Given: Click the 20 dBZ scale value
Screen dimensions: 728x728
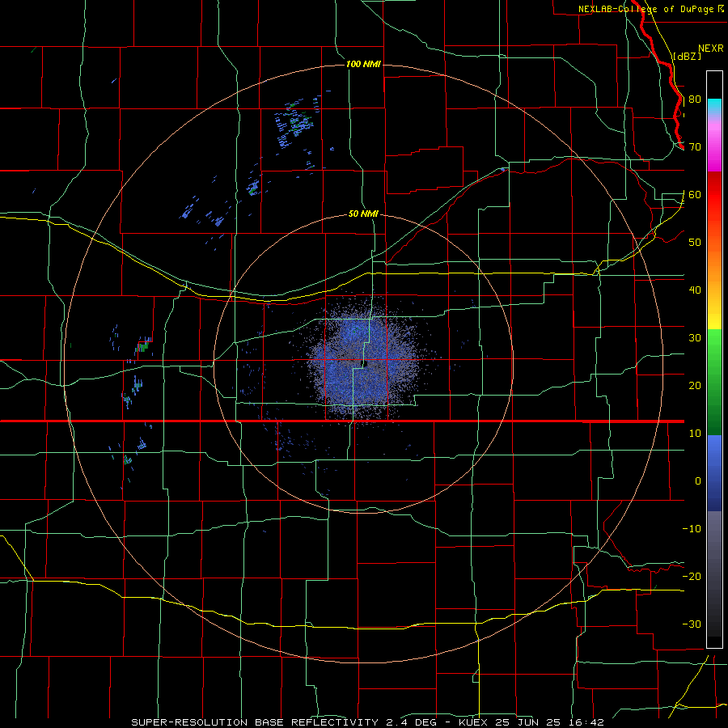Looking at the screenshot, I should coord(695,386).
